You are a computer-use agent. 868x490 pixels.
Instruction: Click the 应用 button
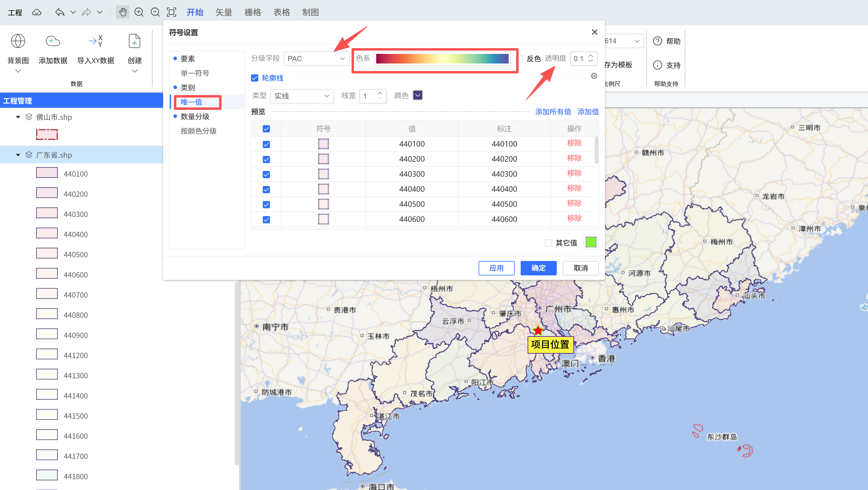click(x=496, y=268)
